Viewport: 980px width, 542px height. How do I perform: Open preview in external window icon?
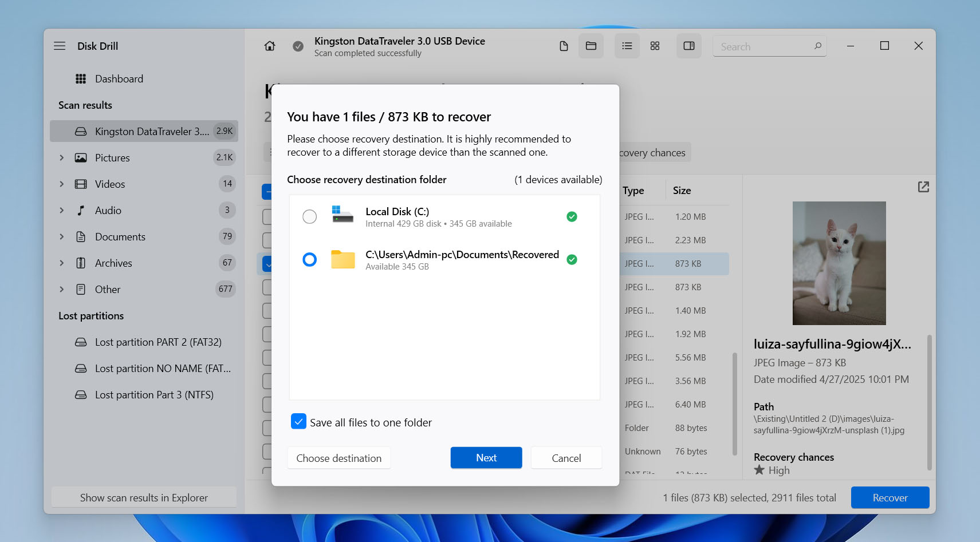923,187
